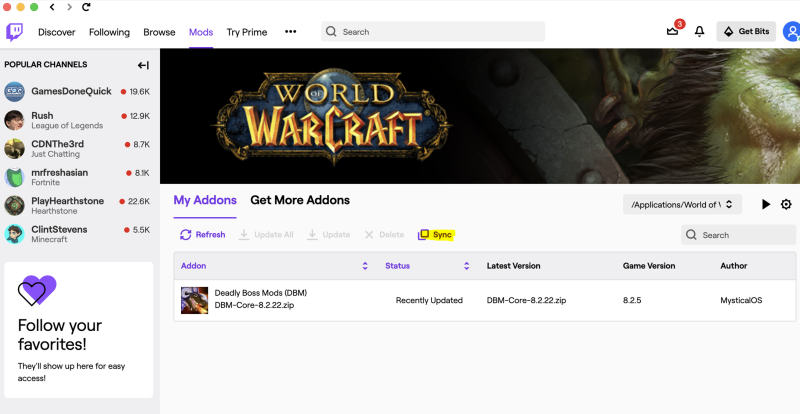Open the /Applications/World of Warcraft path dropdown

coord(682,205)
